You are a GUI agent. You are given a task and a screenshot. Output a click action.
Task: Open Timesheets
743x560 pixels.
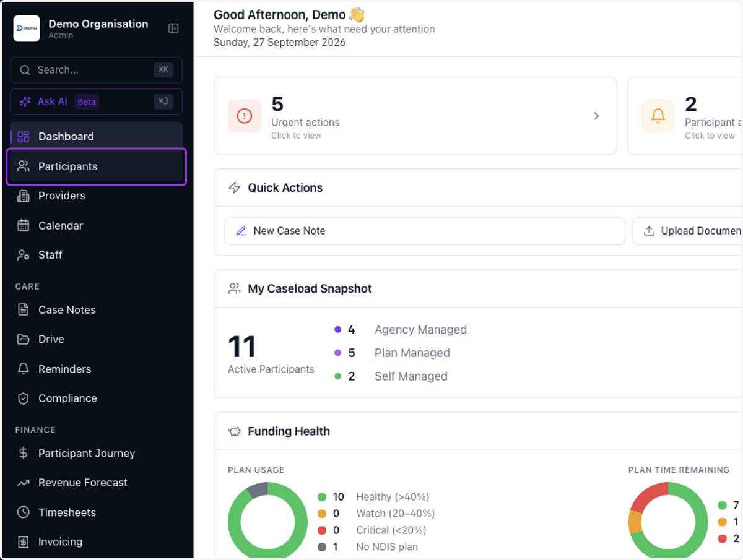(96, 512)
